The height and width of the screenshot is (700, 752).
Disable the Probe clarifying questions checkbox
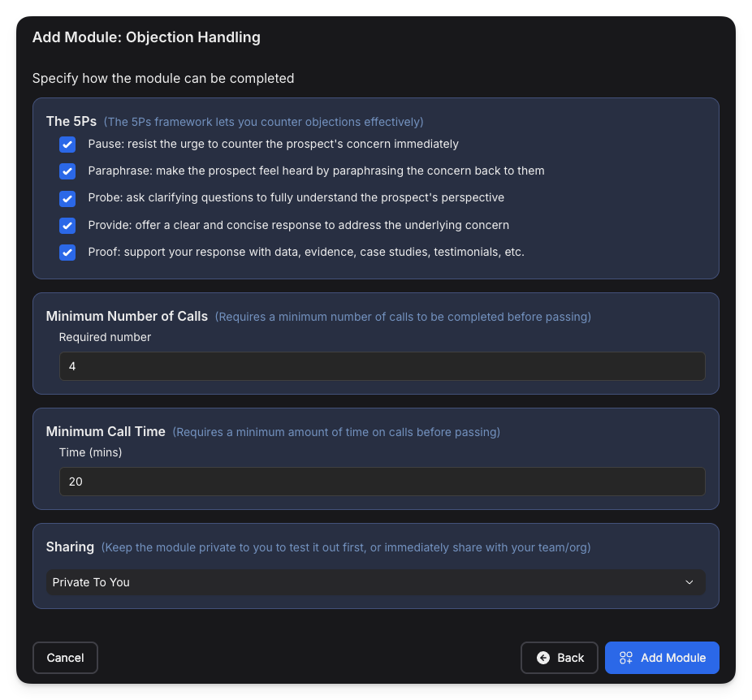coord(67,198)
